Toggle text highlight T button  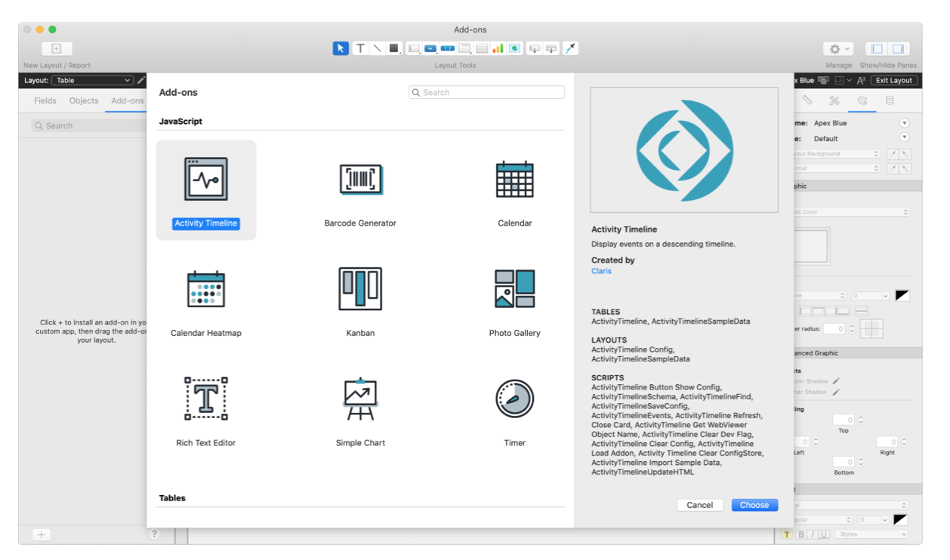click(x=787, y=534)
